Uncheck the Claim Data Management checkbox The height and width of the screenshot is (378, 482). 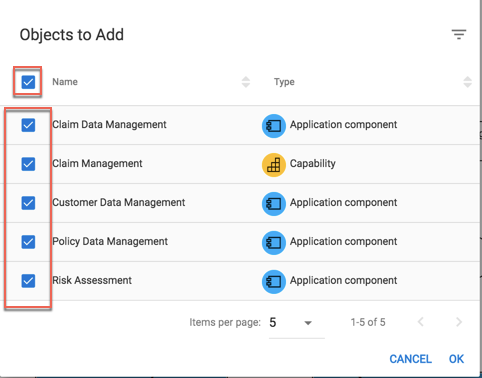pos(28,125)
